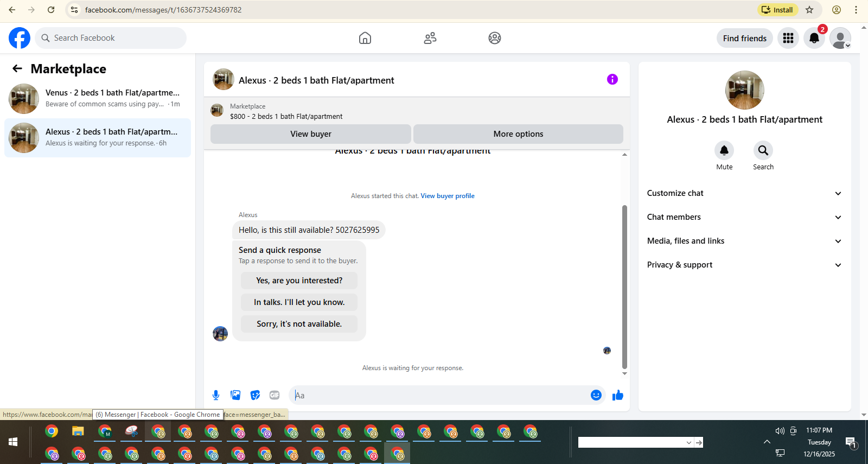This screenshot has width=868, height=464.
Task: Open File Explorer from taskbar
Action: point(78,431)
